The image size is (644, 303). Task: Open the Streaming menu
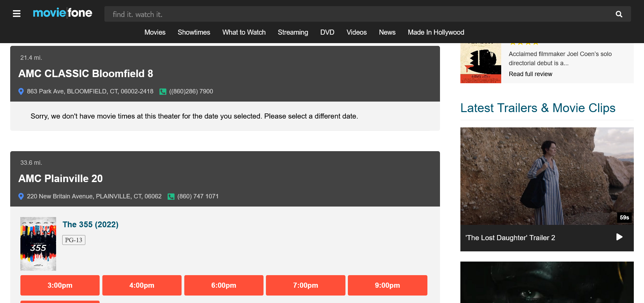293,32
